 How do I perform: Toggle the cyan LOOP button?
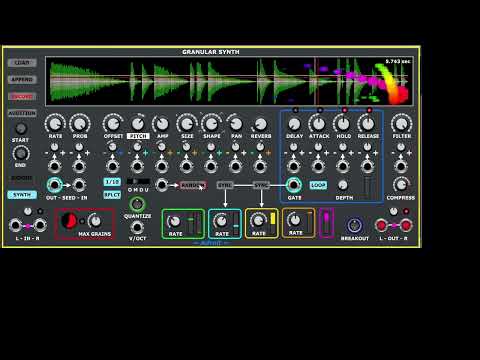(x=318, y=185)
